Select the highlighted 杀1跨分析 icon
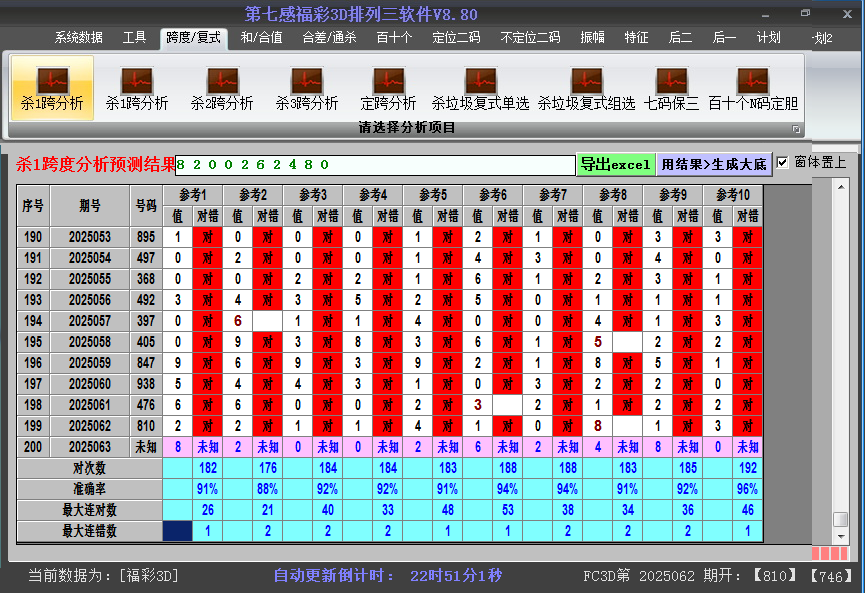 [x=52, y=88]
